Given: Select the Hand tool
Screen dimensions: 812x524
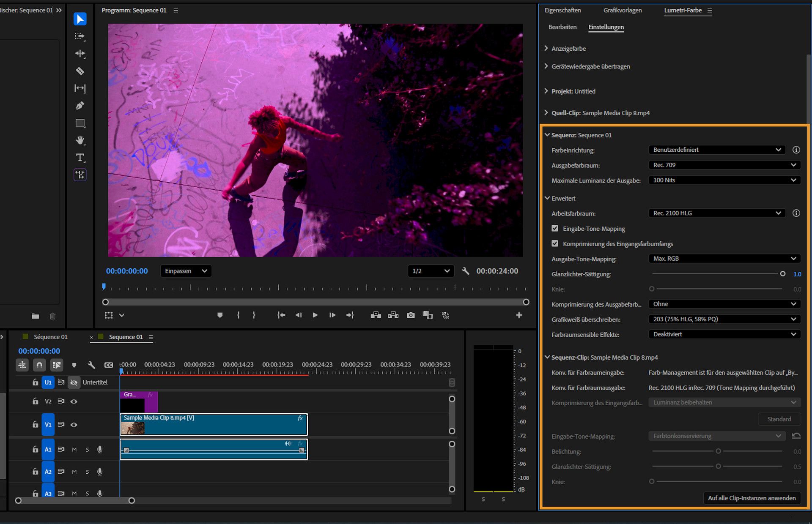Looking at the screenshot, I should pyautogui.click(x=80, y=140).
